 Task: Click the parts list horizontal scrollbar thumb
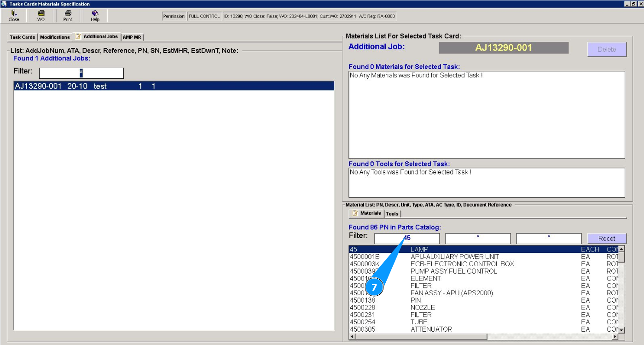[422, 337]
